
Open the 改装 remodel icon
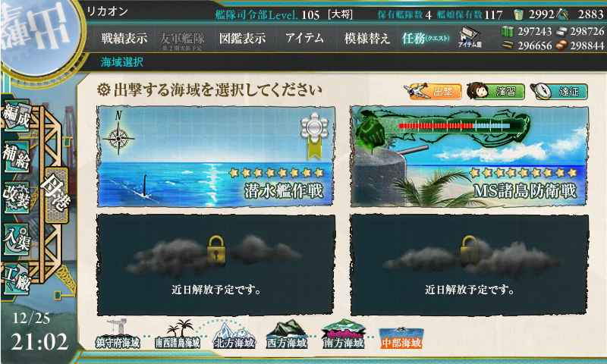tap(16, 197)
